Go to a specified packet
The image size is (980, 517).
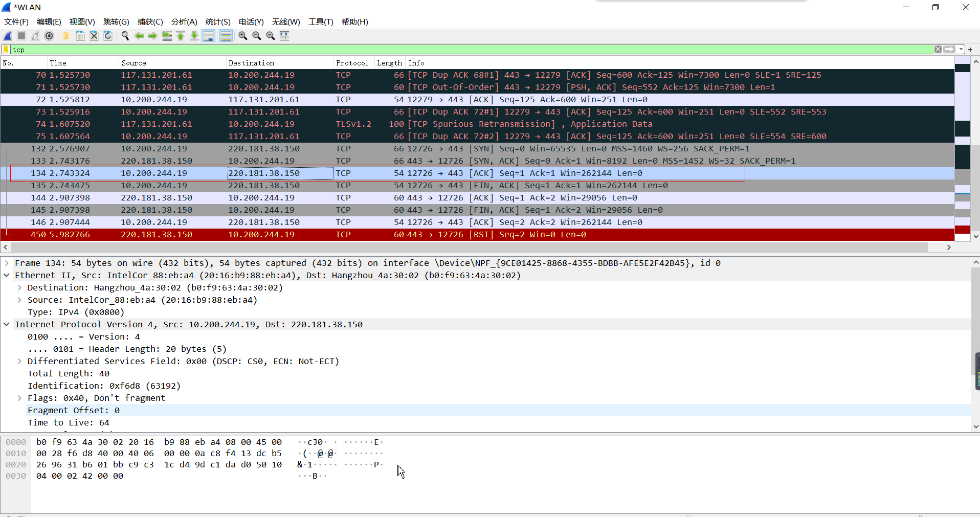pos(167,36)
